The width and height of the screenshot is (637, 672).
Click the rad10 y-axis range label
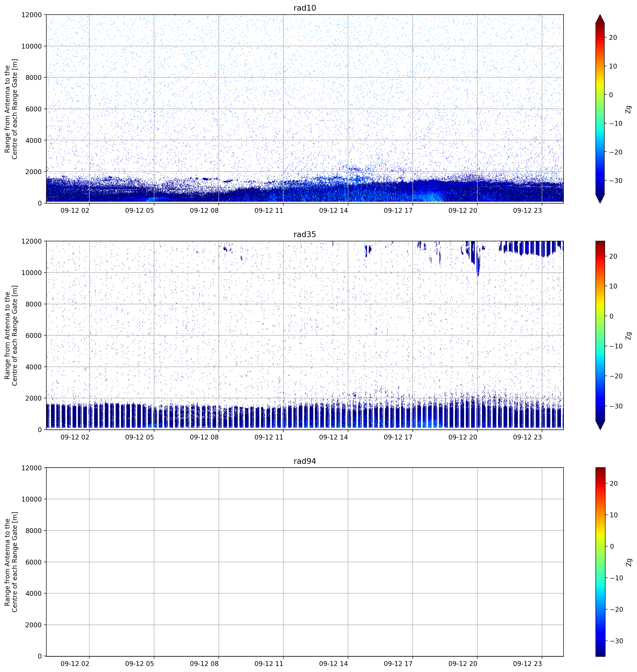click(x=11, y=109)
